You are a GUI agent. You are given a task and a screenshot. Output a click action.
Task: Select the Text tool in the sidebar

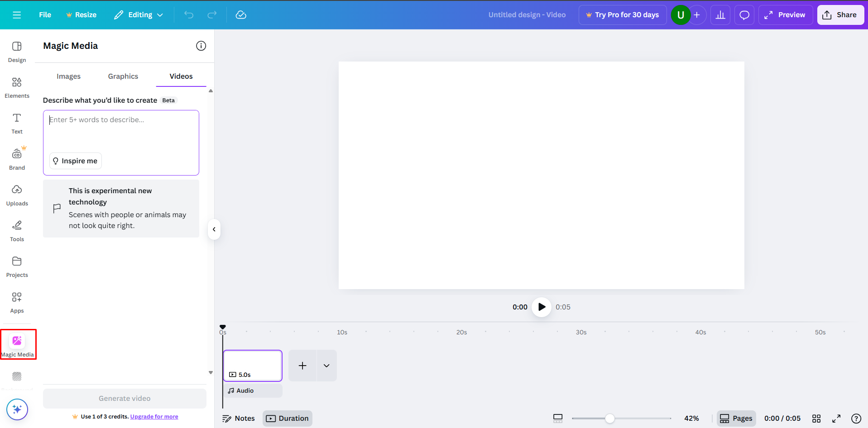(17, 123)
